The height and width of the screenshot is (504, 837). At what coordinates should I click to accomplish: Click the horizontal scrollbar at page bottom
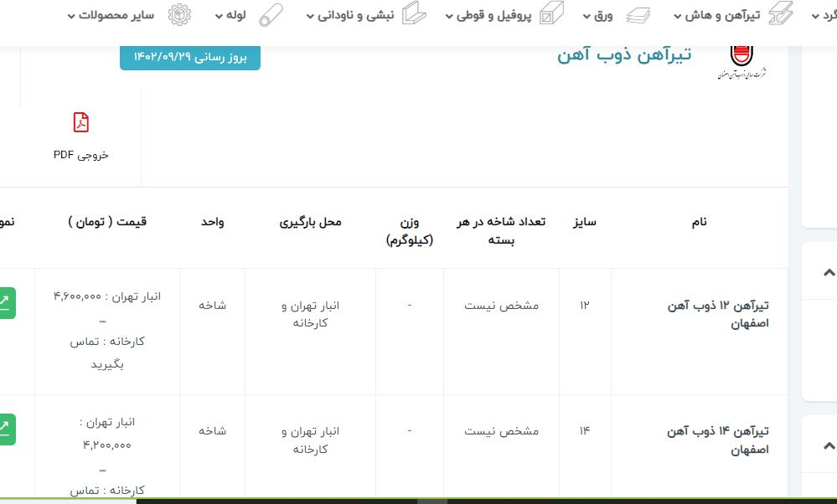[x=431, y=501]
